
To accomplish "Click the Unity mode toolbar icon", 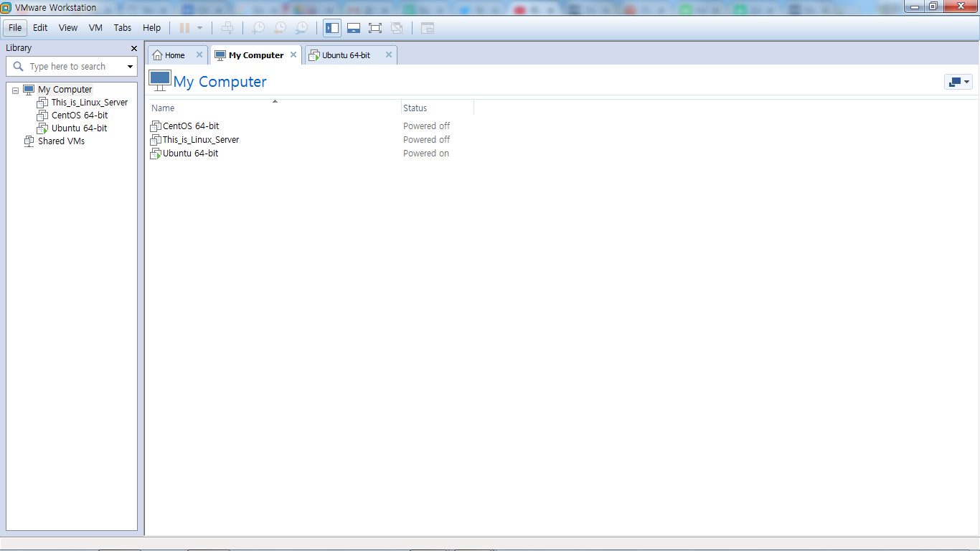I will [x=397, y=28].
